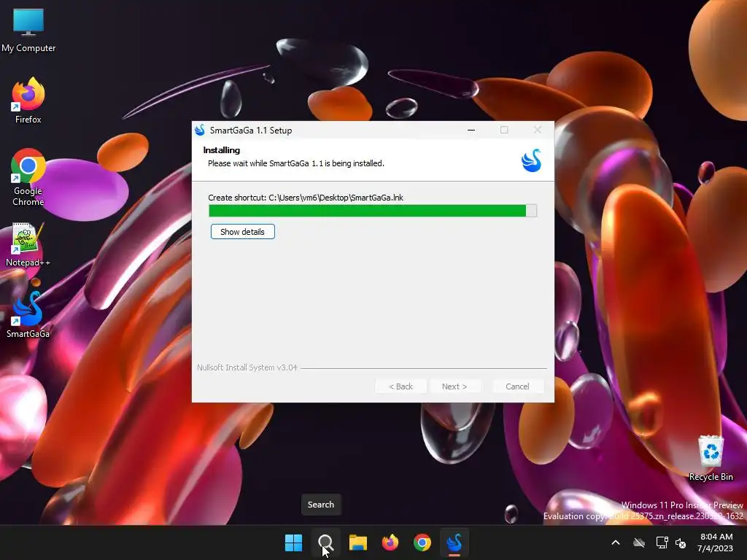The image size is (747, 560).
Task: Open the OneDrive tray icon
Action: tap(639, 542)
